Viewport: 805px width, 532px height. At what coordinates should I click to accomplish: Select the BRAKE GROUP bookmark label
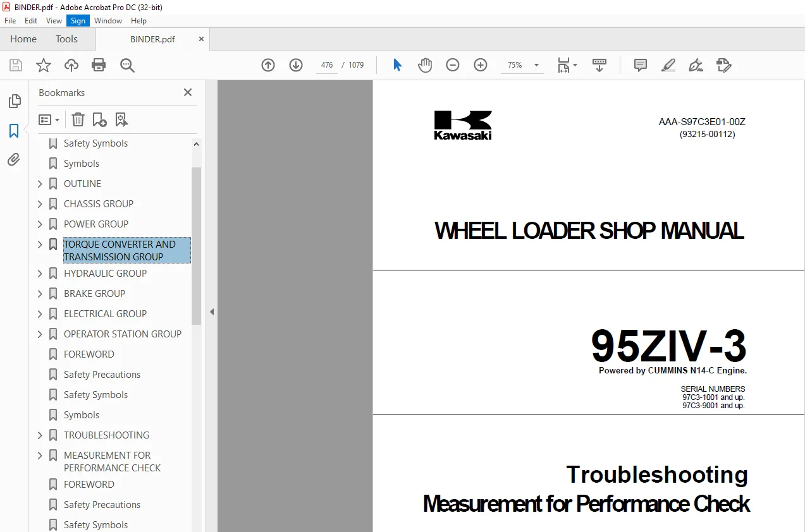[x=94, y=294]
